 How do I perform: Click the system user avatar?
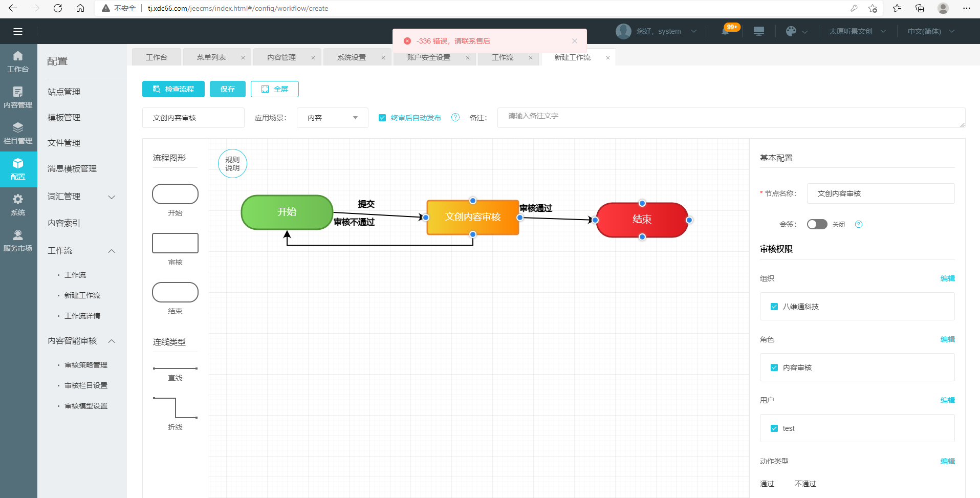[623, 31]
